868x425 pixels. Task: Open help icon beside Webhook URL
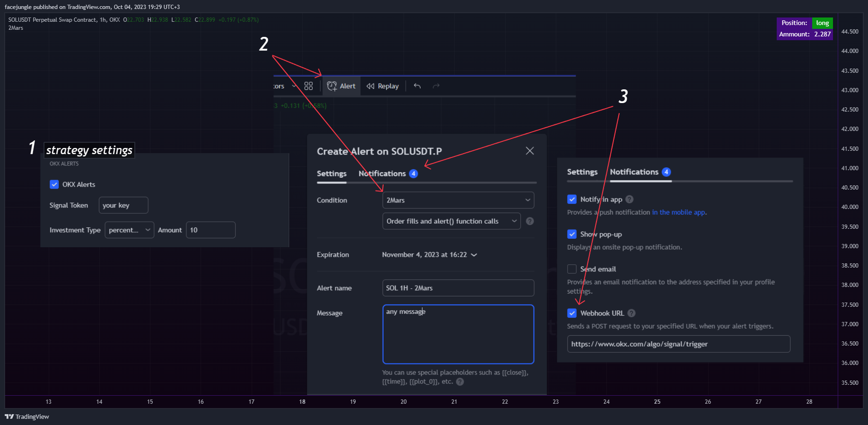(x=631, y=313)
